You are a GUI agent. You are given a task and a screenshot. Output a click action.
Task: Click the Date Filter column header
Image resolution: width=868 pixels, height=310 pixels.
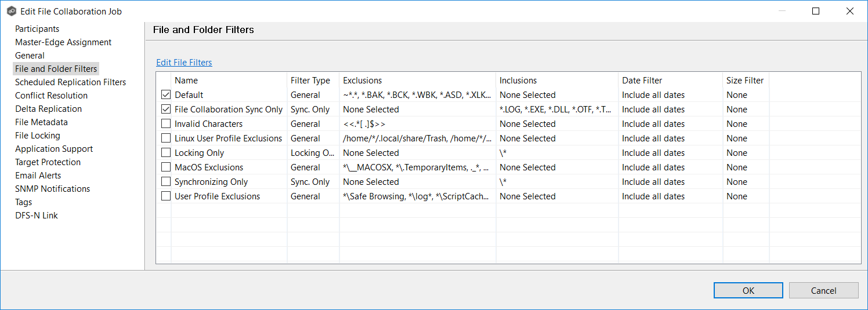point(670,80)
